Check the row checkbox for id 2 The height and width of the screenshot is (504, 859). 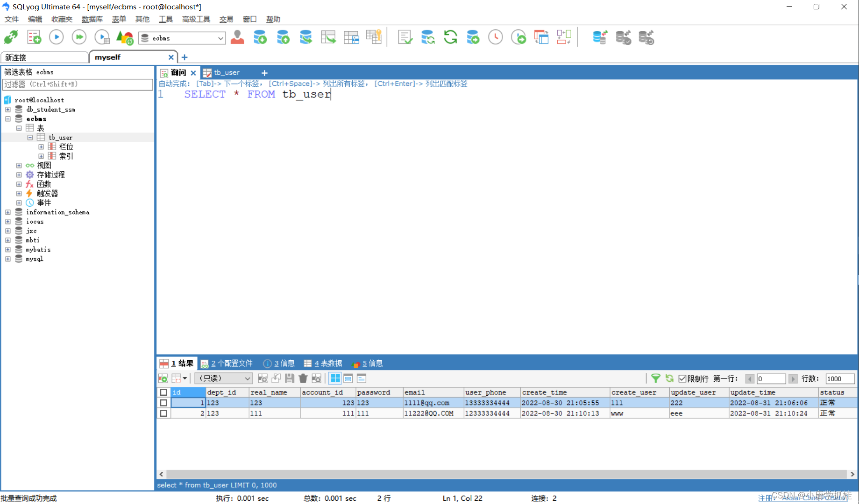(163, 413)
